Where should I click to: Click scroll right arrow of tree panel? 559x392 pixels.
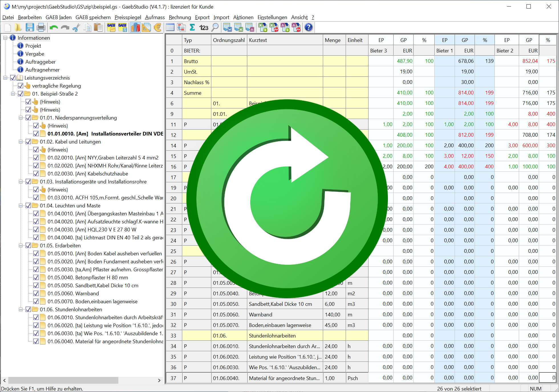159,380
